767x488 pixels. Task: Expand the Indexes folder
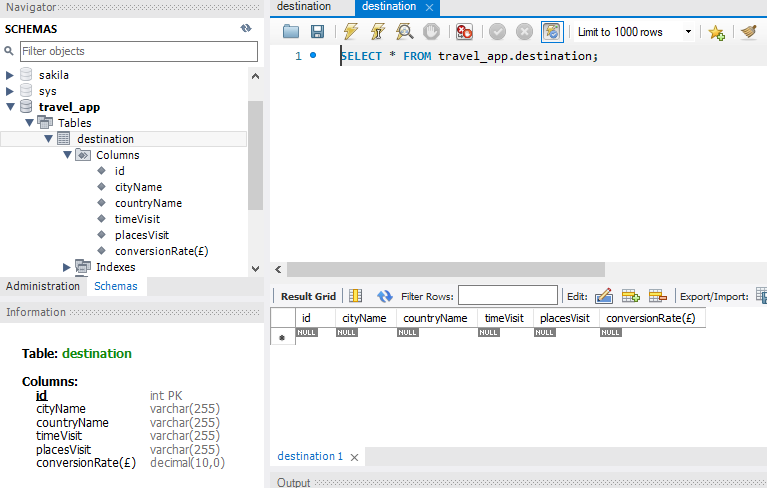[x=67, y=267]
